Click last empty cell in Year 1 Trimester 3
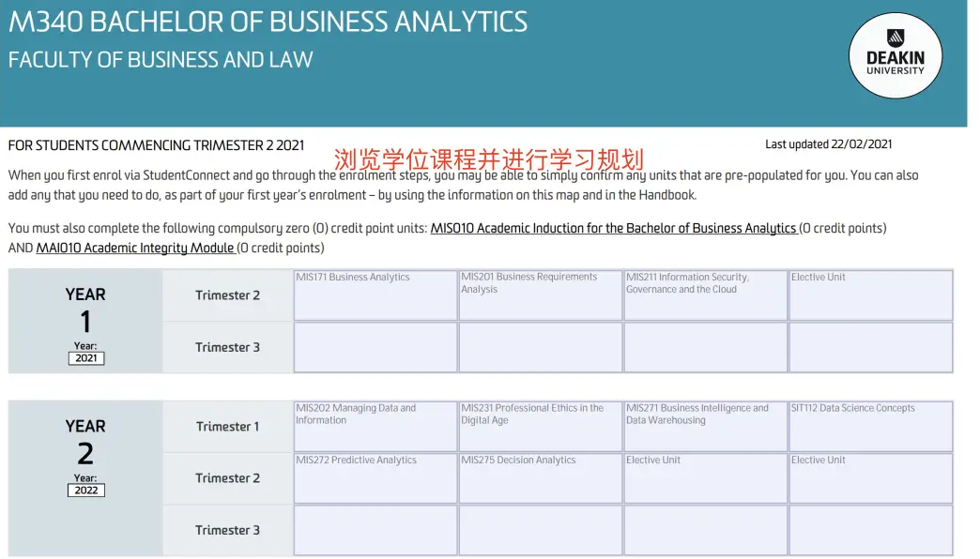This screenshot has width=980, height=559. 870,347
